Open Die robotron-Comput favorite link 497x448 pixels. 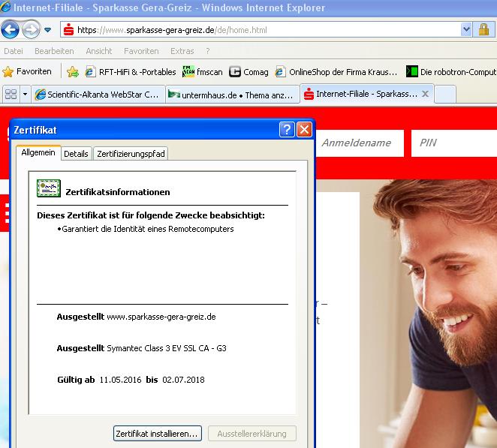[x=451, y=72]
